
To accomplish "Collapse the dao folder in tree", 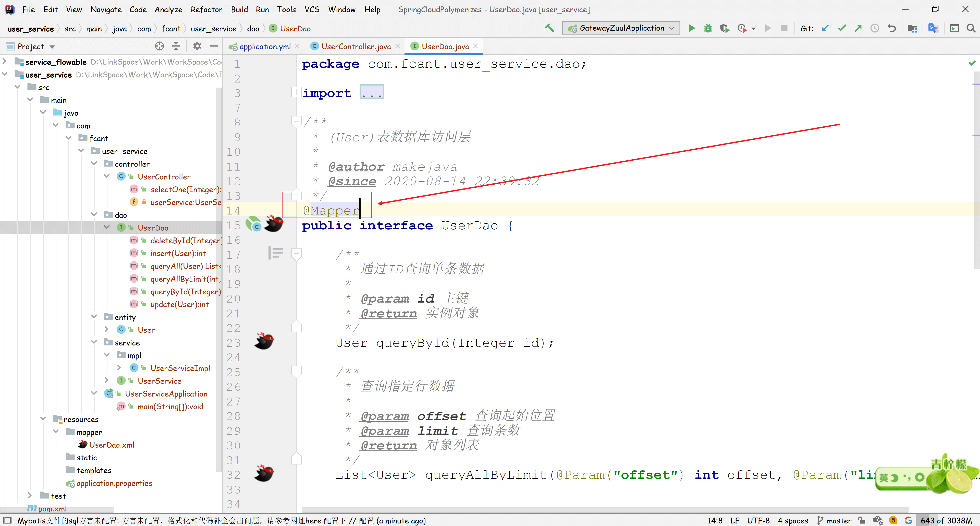I will 94,215.
